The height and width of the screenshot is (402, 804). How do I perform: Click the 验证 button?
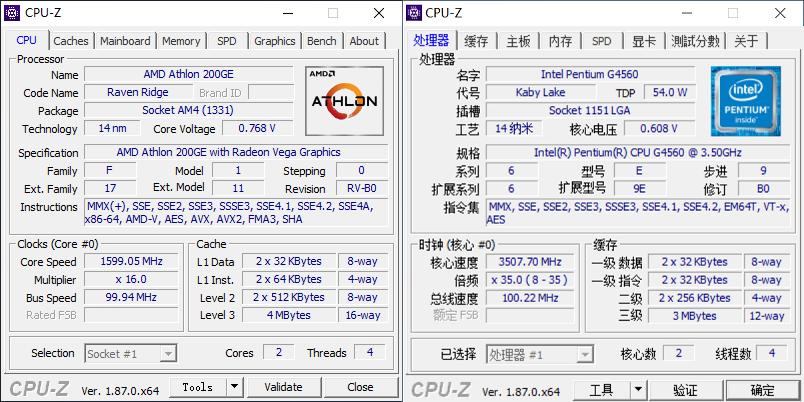pos(686,391)
